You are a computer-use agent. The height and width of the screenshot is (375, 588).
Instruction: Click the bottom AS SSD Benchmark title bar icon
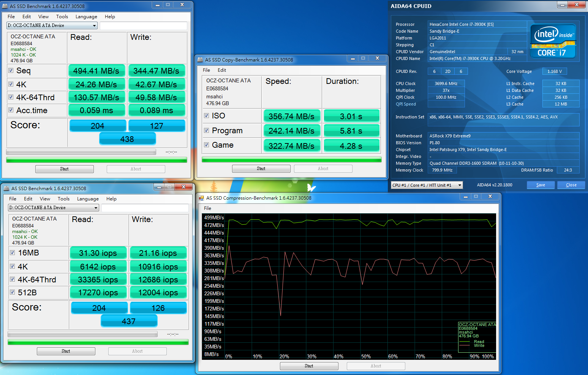[6, 188]
